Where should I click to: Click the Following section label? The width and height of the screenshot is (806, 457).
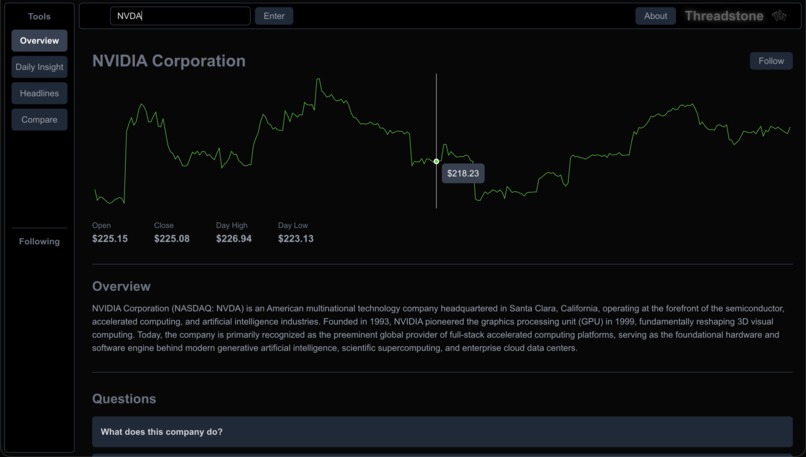click(x=39, y=242)
